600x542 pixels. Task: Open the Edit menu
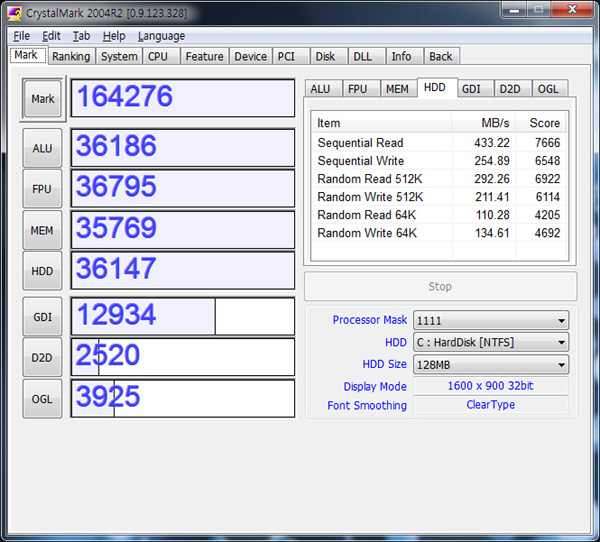click(x=51, y=36)
